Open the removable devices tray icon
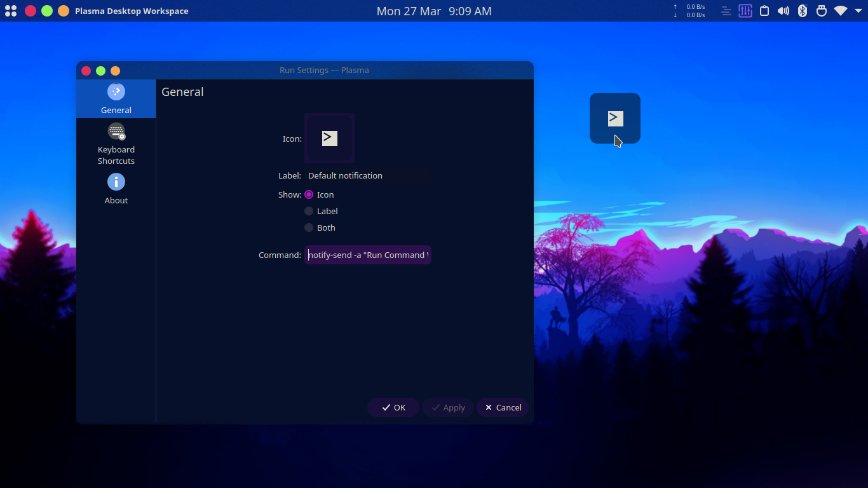The height and width of the screenshot is (488, 868). [822, 11]
